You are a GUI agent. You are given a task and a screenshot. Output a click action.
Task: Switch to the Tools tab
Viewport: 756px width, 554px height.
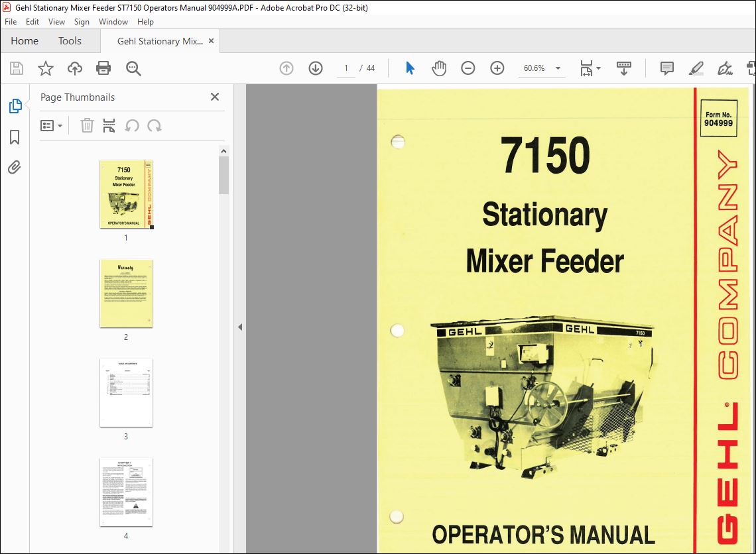[70, 41]
